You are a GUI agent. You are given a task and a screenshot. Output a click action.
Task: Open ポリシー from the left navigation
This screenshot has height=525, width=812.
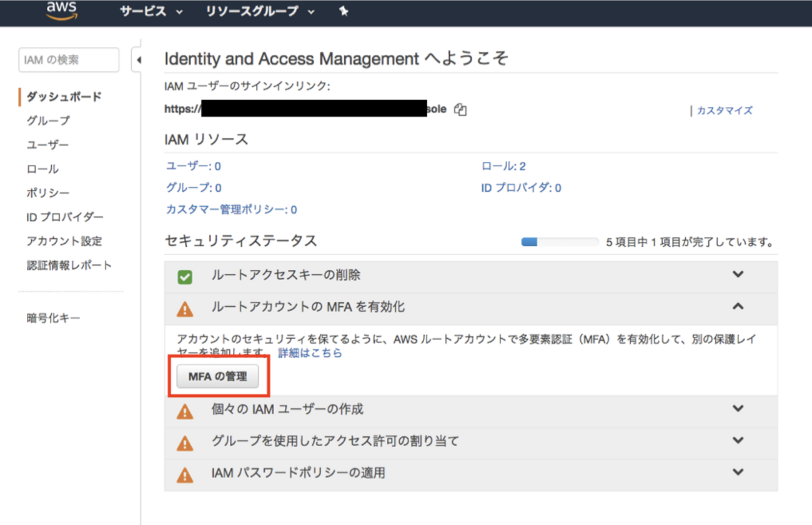click(48, 193)
